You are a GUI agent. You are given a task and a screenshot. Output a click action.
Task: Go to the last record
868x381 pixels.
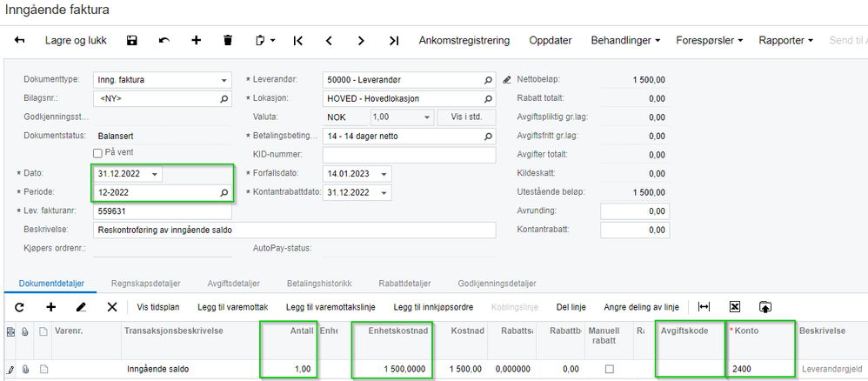tap(394, 40)
